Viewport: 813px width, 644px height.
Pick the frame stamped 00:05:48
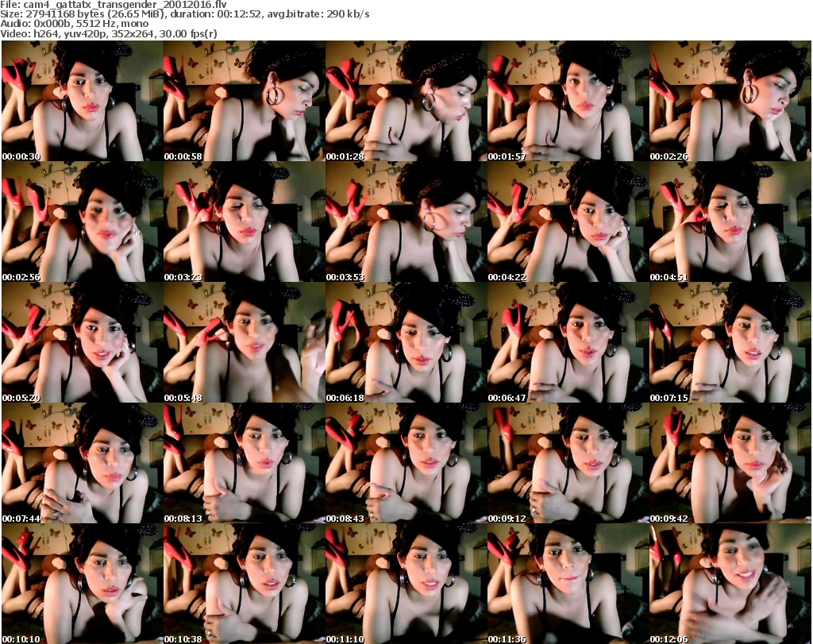[245, 343]
